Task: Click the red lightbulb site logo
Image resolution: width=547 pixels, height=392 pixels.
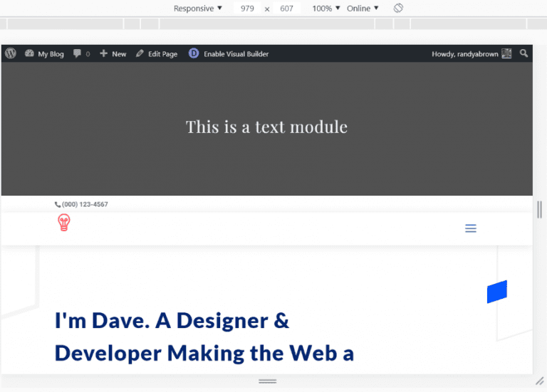Action: coord(64,223)
